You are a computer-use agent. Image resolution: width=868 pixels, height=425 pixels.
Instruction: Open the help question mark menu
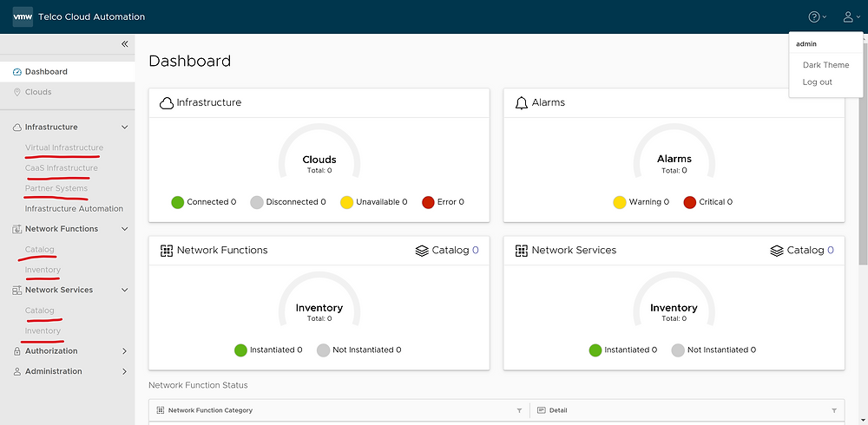coord(814,16)
